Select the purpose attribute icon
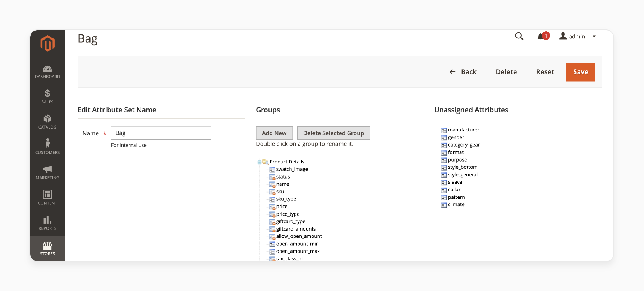The width and height of the screenshot is (644, 291). point(444,160)
